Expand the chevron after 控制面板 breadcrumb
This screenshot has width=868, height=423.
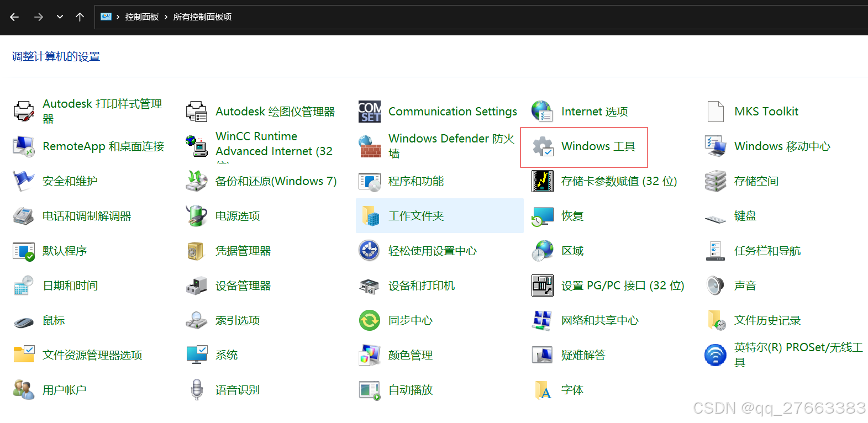[166, 17]
